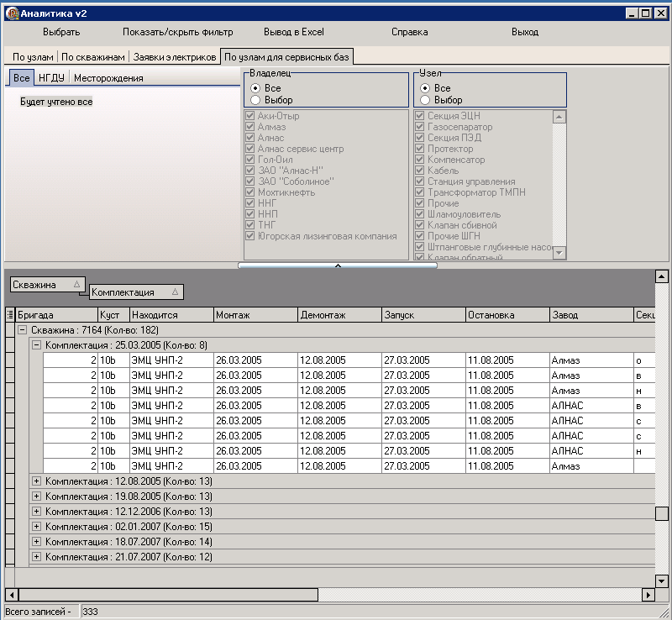672x620 pixels.
Task: Click the grid vertical scrollbar thumb
Action: pyautogui.click(x=662, y=513)
